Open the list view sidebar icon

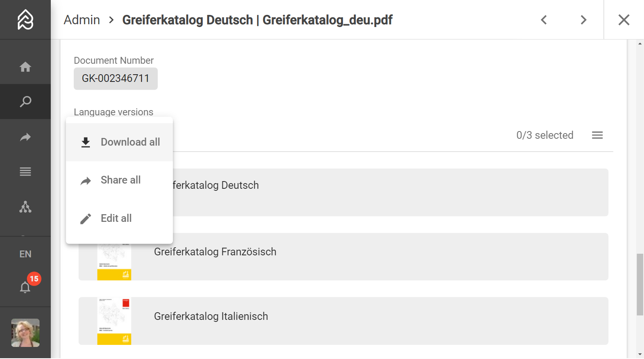click(x=25, y=172)
